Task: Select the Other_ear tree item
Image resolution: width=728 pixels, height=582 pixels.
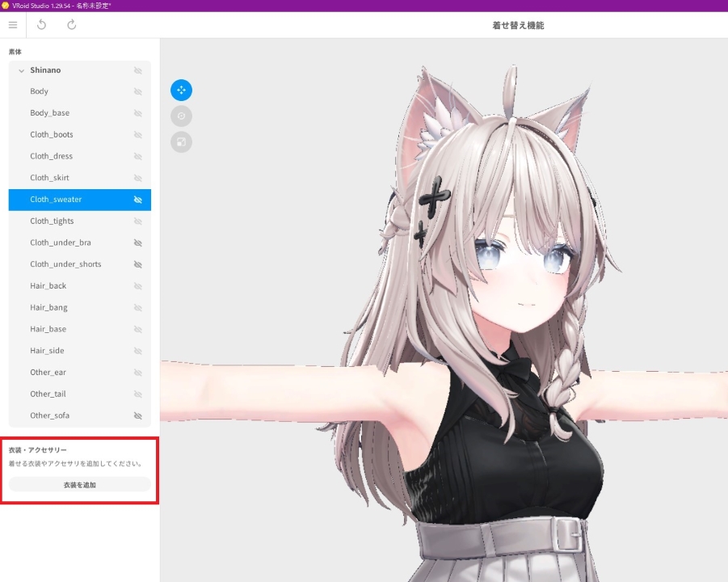Action: point(80,372)
